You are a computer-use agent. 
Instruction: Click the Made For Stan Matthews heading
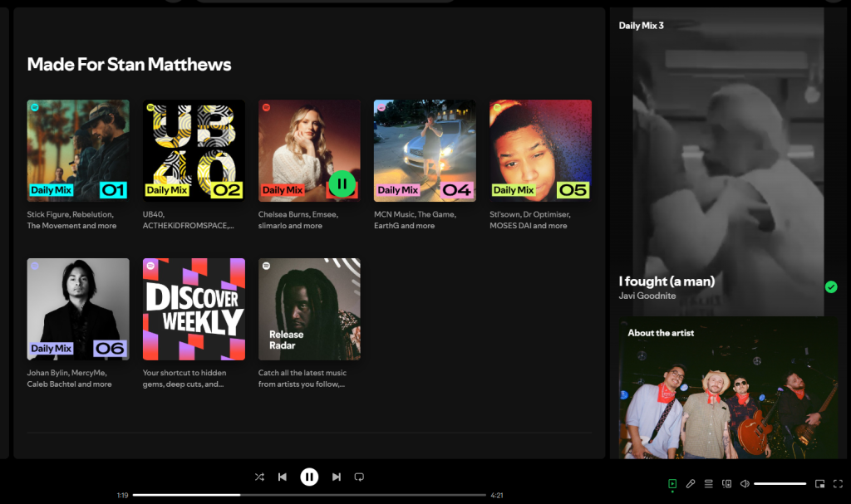[x=129, y=65]
